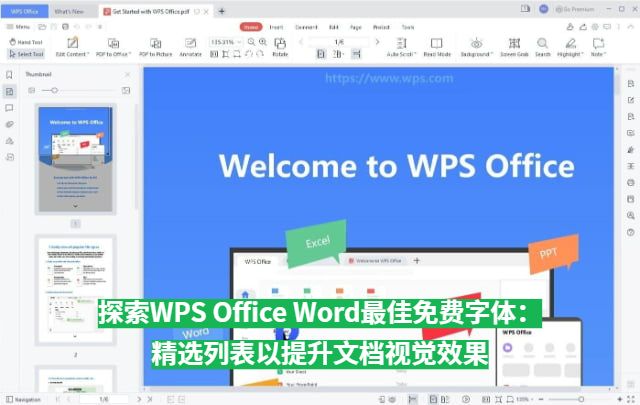Image resolution: width=640 pixels, height=405 pixels.
Task: Open the Highlight dropdown
Action: coord(569,48)
